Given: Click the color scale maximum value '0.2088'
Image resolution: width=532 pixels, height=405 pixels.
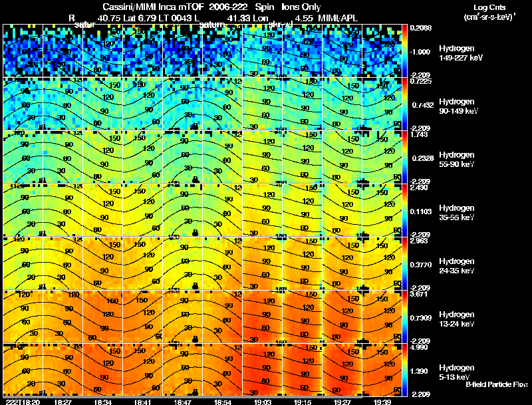Looking at the screenshot, I should coord(421,28).
